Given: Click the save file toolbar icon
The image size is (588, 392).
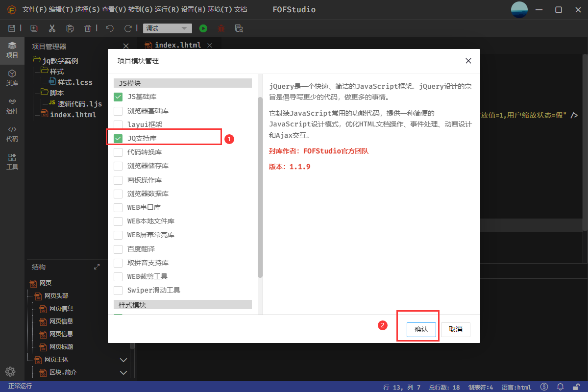Looking at the screenshot, I should click(x=12, y=28).
